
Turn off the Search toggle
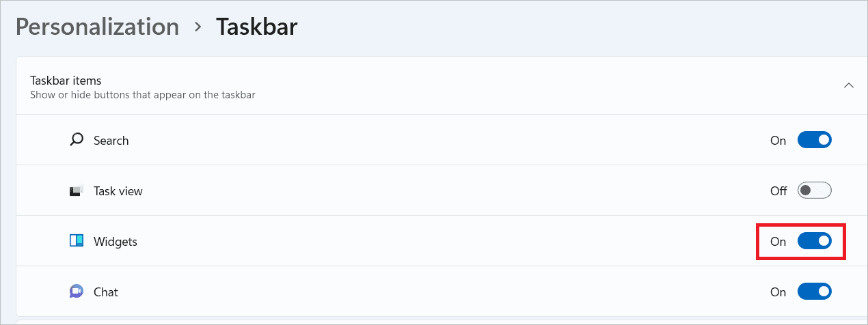814,140
